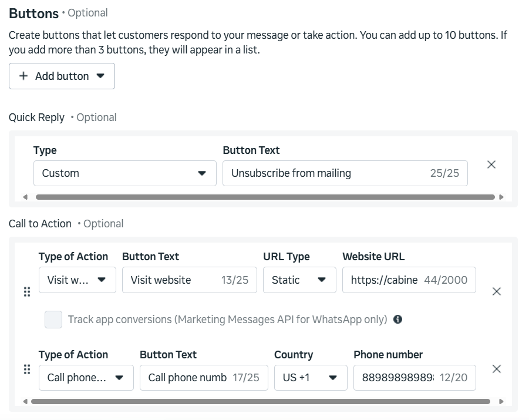Grab drag handle for Visit website row
The height and width of the screenshot is (420, 529).
tap(26, 291)
